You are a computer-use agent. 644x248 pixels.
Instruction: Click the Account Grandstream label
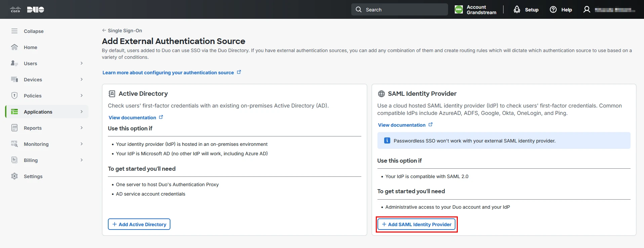pyautogui.click(x=481, y=9)
